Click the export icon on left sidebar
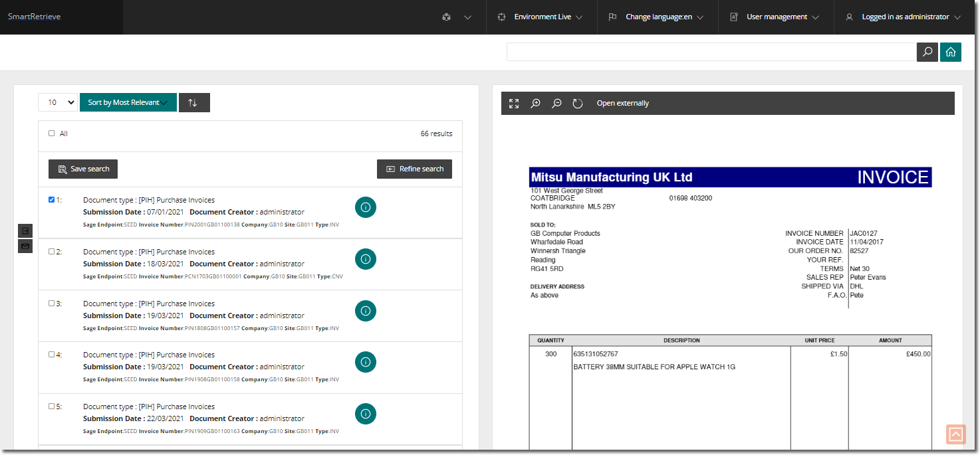The image size is (980, 455). pos(25,231)
